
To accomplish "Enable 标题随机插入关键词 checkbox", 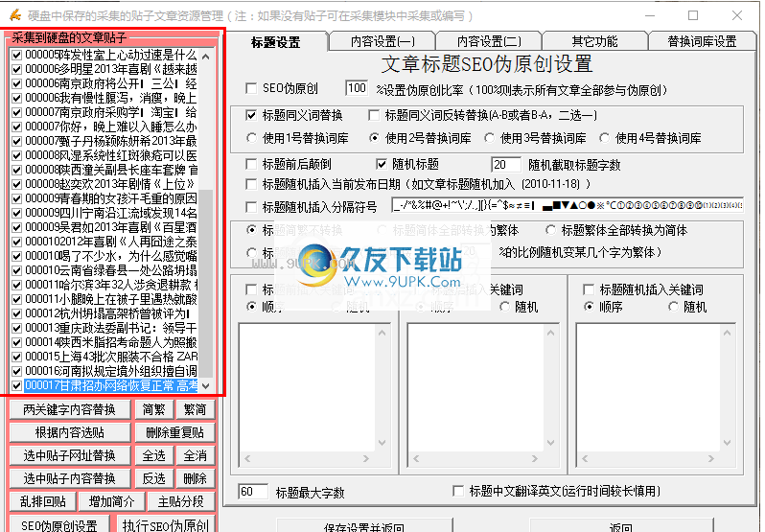I will point(589,289).
